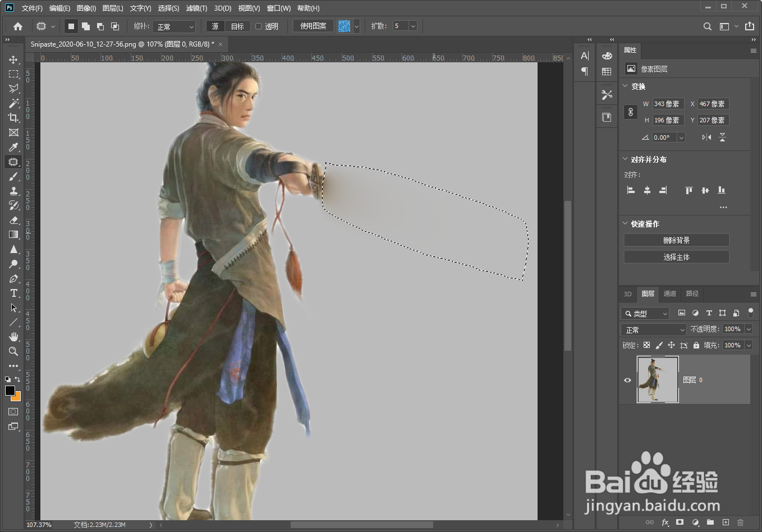This screenshot has width=762, height=532.
Task: Select the Pen tool
Action: (13, 278)
